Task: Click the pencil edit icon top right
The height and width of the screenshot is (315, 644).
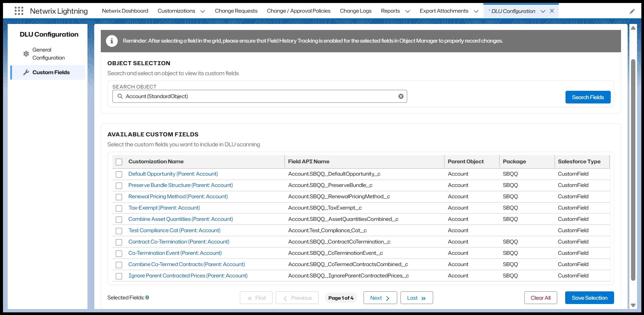Action: [x=632, y=11]
